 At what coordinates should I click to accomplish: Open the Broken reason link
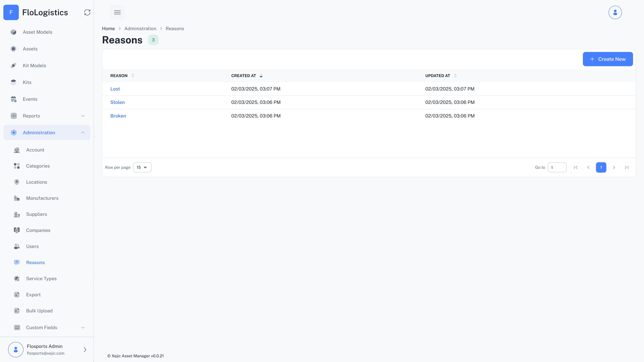tap(118, 116)
